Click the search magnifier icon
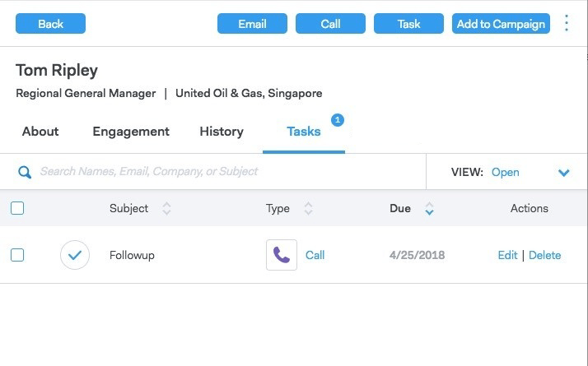The image size is (588, 366). pos(25,172)
